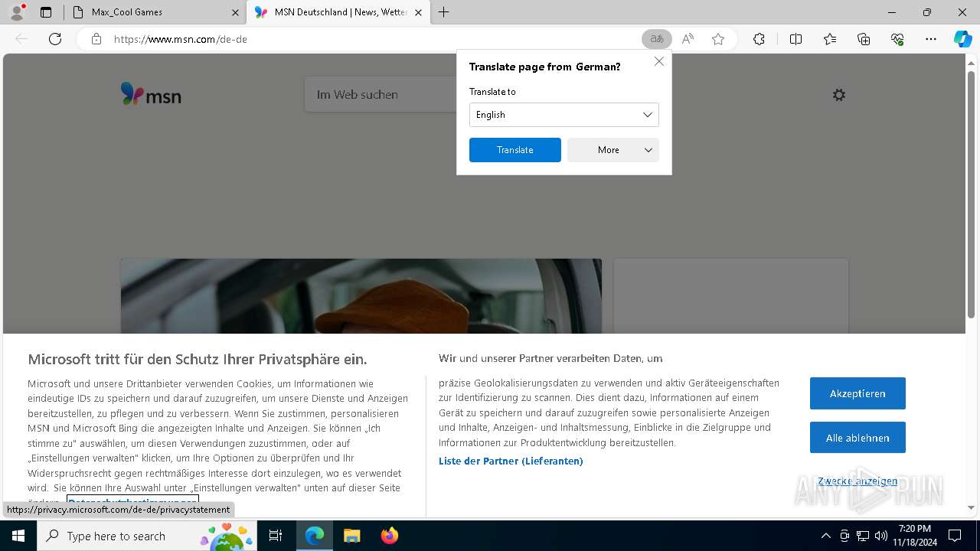The width and height of the screenshot is (980, 551).
Task: Add page to favorites star icon
Action: pos(718,39)
